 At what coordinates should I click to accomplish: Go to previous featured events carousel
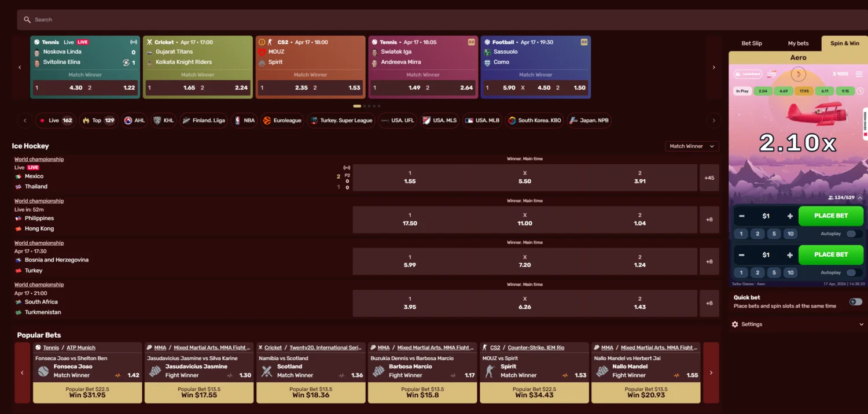[20, 68]
